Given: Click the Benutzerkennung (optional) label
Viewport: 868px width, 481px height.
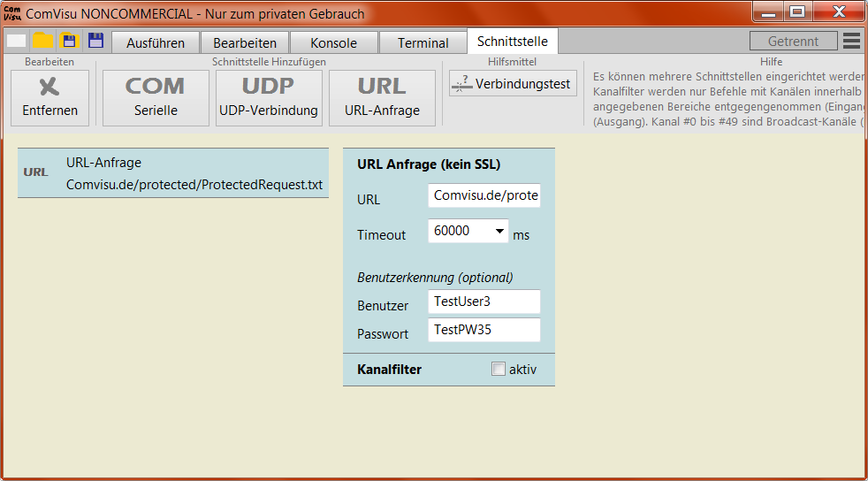Looking at the screenshot, I should (435, 278).
